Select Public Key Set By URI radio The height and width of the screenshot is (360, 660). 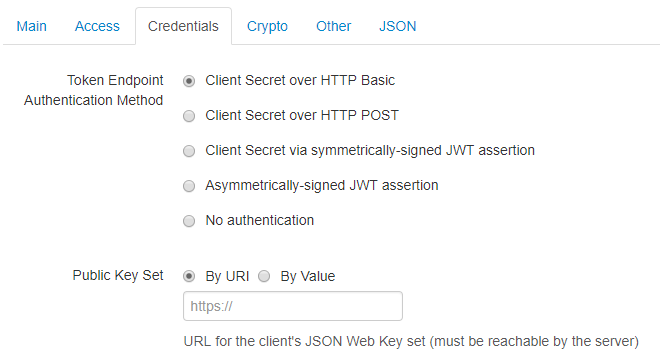pos(189,276)
